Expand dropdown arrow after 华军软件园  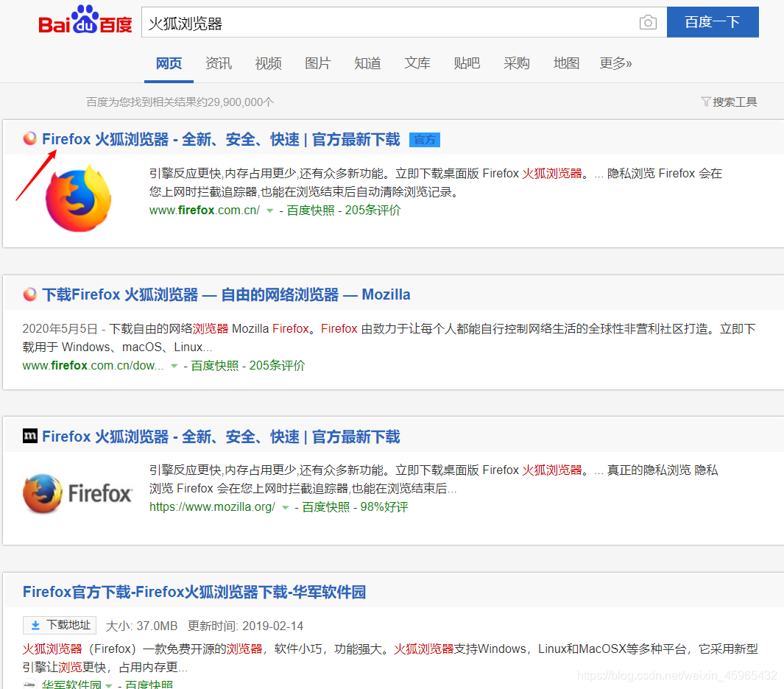109,685
